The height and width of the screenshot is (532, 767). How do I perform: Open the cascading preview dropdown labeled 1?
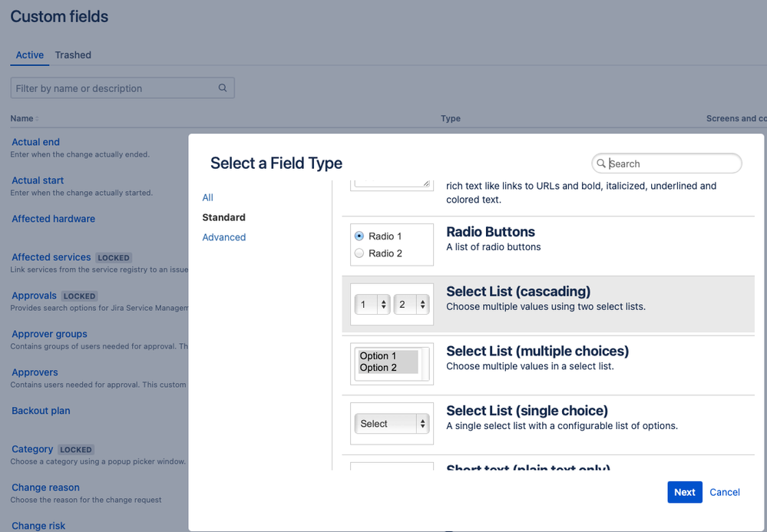coord(372,305)
